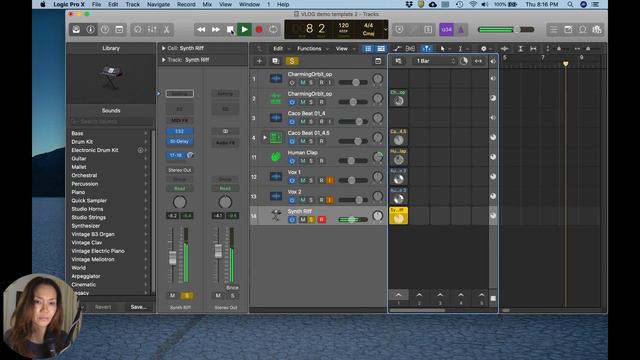Adjust the Synth Riff track volume slider
This screenshot has height=360, width=640.
pyautogui.click(x=353, y=220)
